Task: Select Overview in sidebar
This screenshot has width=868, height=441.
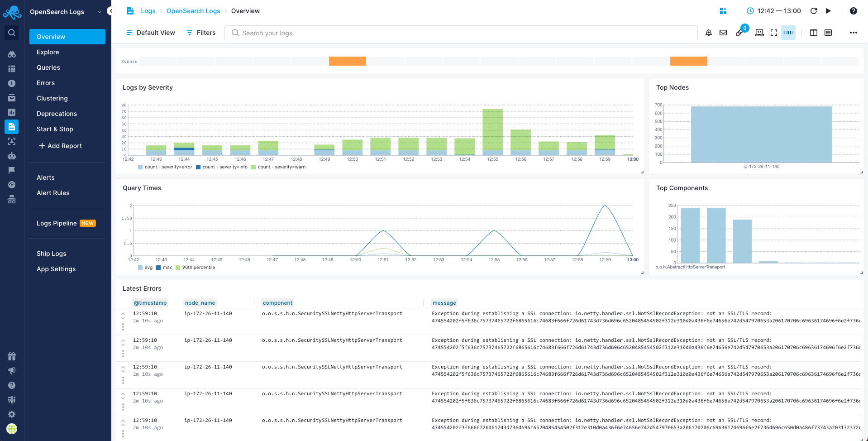Action: point(67,37)
